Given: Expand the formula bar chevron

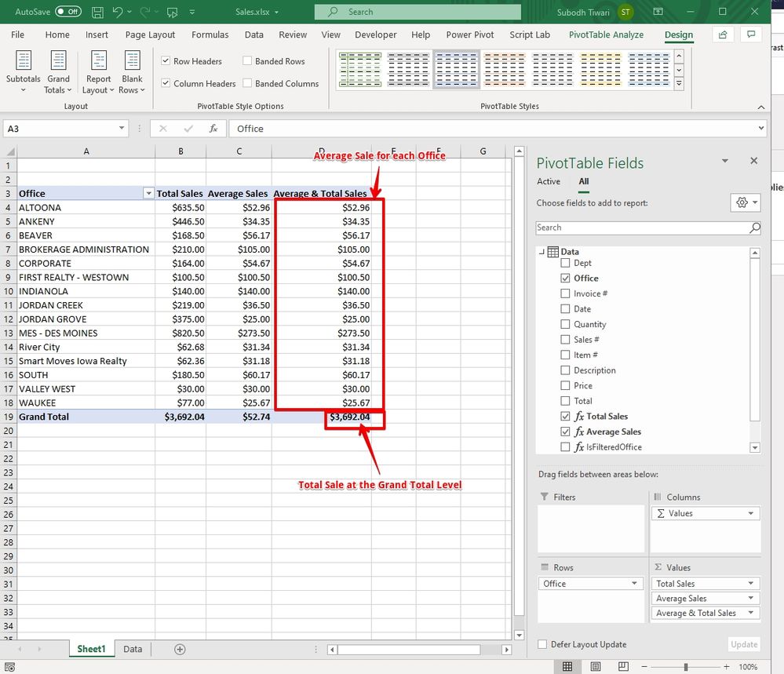Looking at the screenshot, I should [x=760, y=129].
